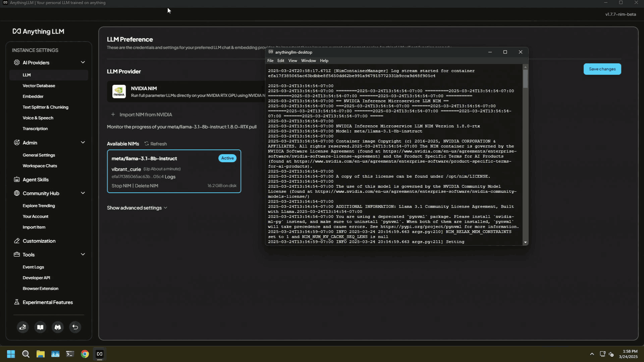Click the support hand icon in sidebar footer
Image resolution: width=644 pixels, height=362 pixels.
(23, 327)
